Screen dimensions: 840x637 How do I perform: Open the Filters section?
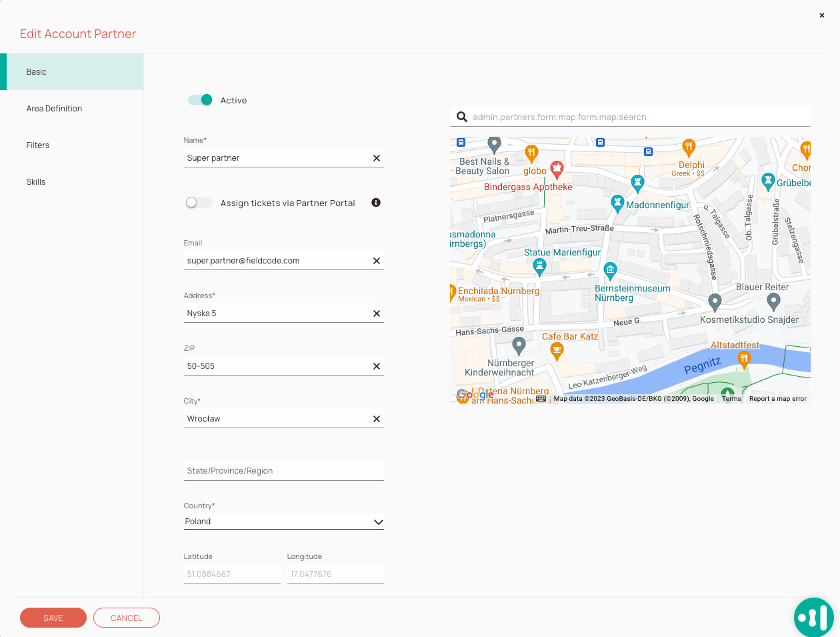37,145
